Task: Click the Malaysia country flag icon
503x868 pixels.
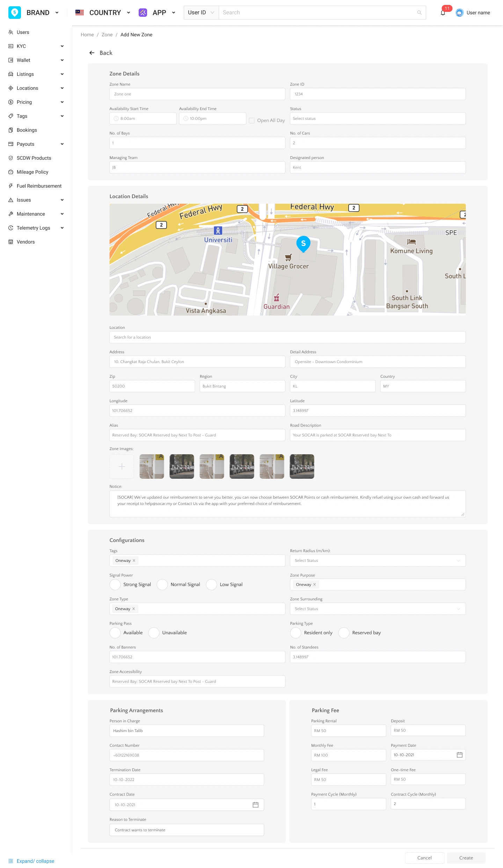Action: pos(80,13)
